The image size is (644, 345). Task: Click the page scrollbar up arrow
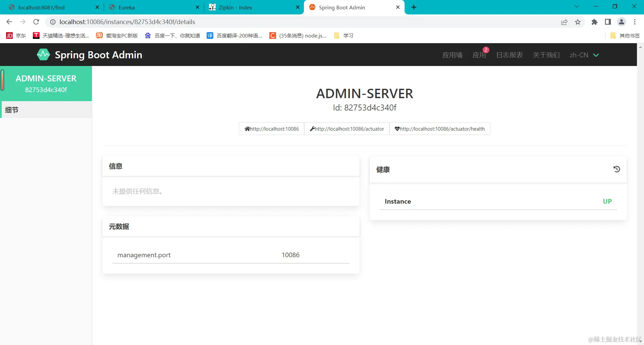point(640,47)
